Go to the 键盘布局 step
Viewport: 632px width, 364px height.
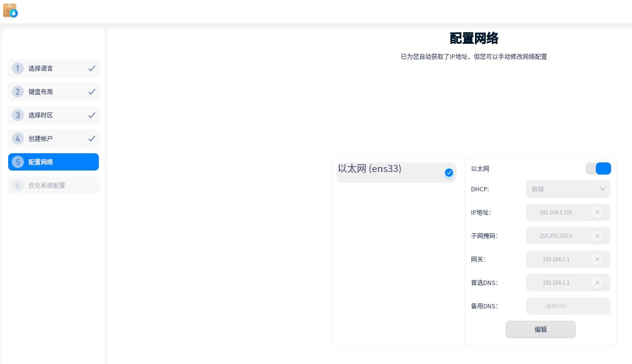pos(53,92)
